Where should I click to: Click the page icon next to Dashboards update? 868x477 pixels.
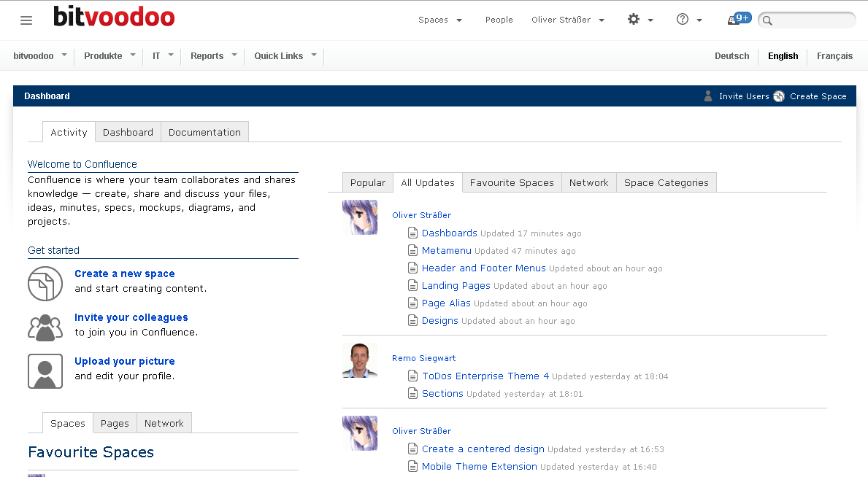[x=412, y=233]
